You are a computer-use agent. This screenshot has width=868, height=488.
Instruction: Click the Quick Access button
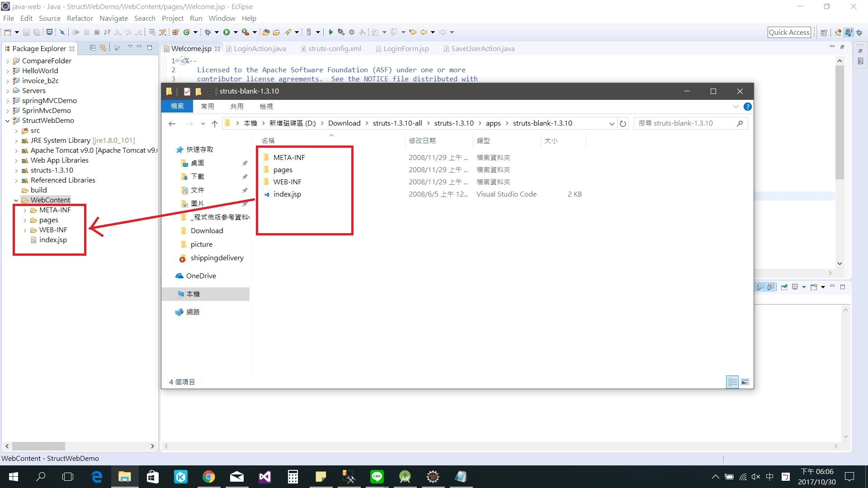(x=789, y=32)
